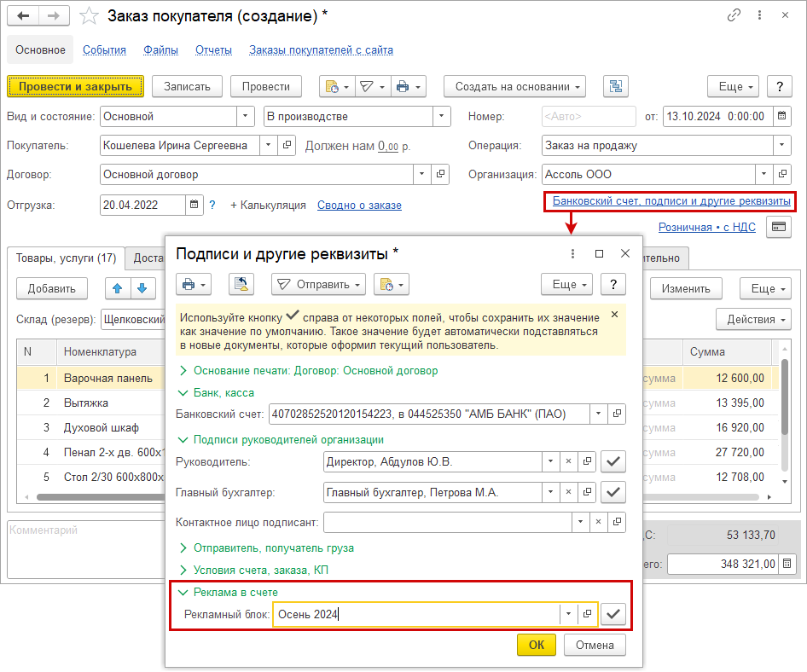Collapse the Банк, касса section
Viewport: 807px width, 672px height.
(223, 392)
